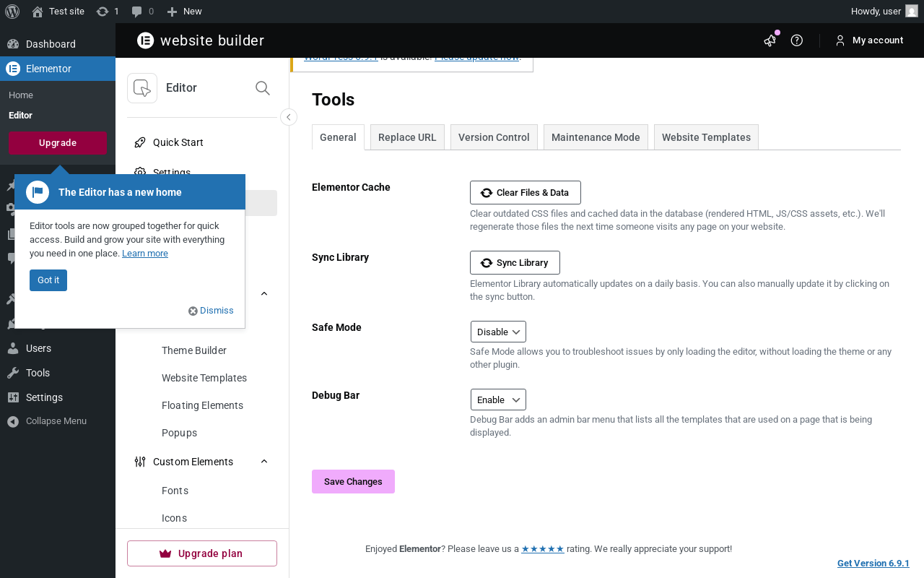
Task: Open the Version Control tab
Action: (x=494, y=137)
